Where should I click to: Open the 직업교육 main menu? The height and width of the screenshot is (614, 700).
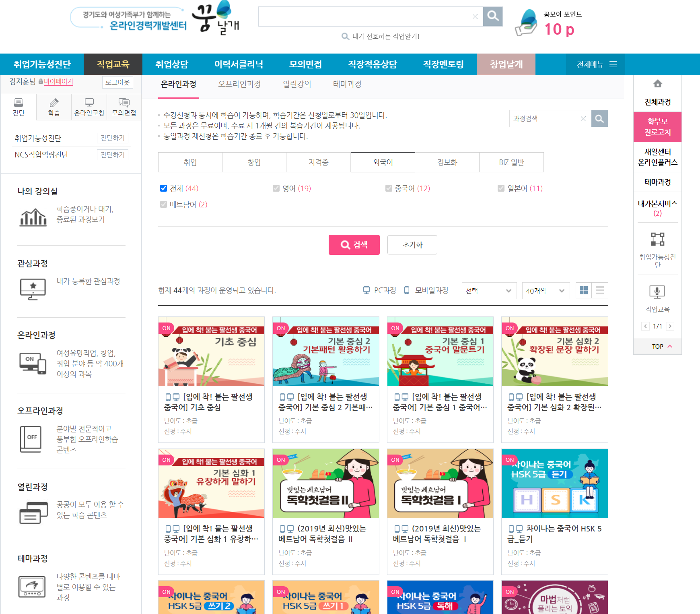pyautogui.click(x=113, y=64)
